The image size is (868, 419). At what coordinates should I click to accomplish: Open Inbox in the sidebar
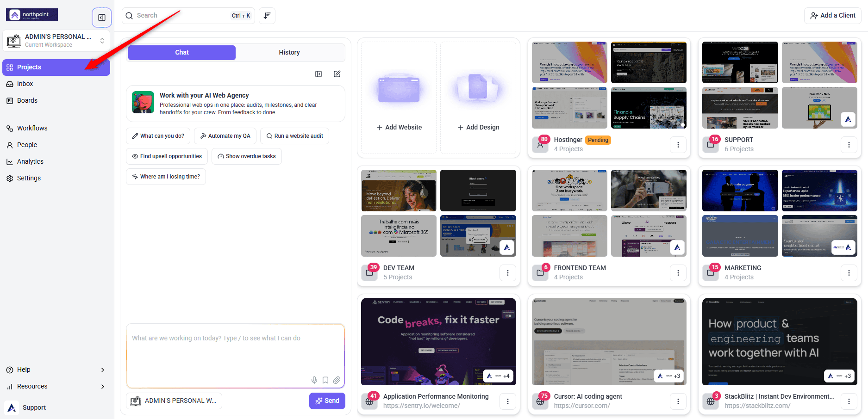click(x=56, y=84)
